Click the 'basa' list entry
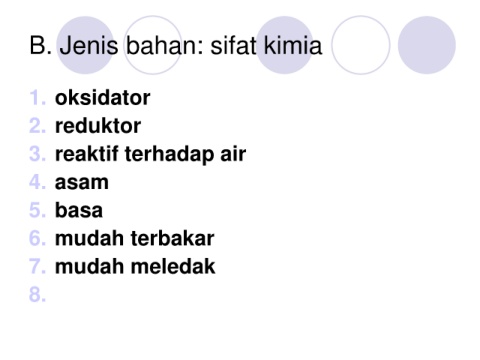 pos(79,210)
